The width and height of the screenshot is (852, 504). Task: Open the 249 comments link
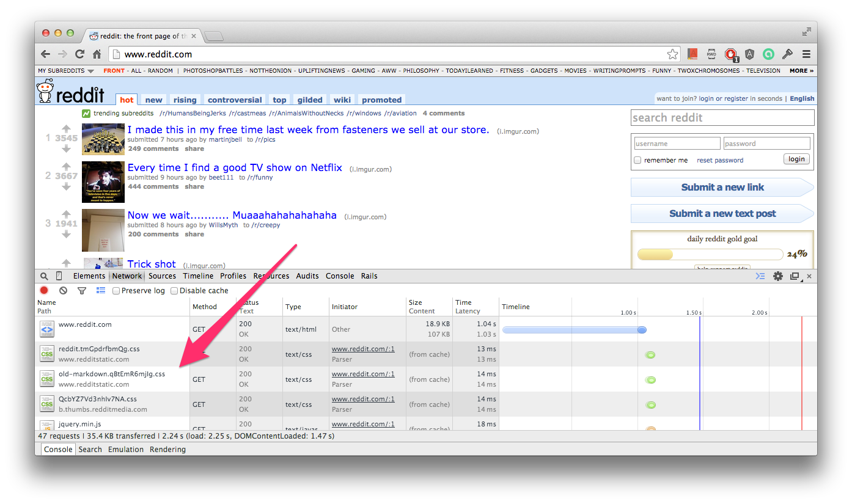[x=153, y=148]
